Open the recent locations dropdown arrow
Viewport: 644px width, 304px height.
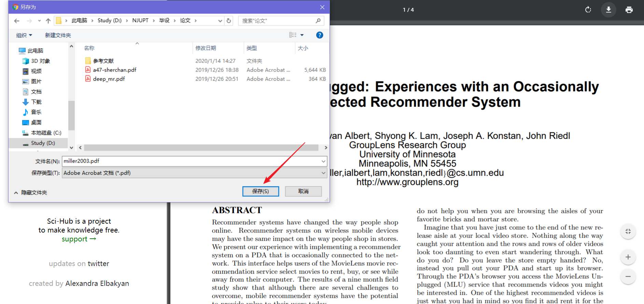39,21
